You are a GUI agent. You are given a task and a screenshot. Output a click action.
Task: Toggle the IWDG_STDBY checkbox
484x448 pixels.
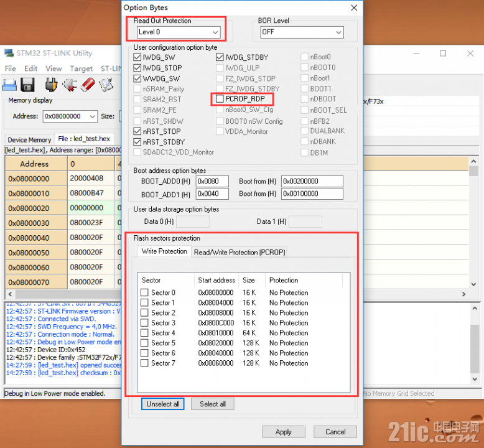(220, 57)
